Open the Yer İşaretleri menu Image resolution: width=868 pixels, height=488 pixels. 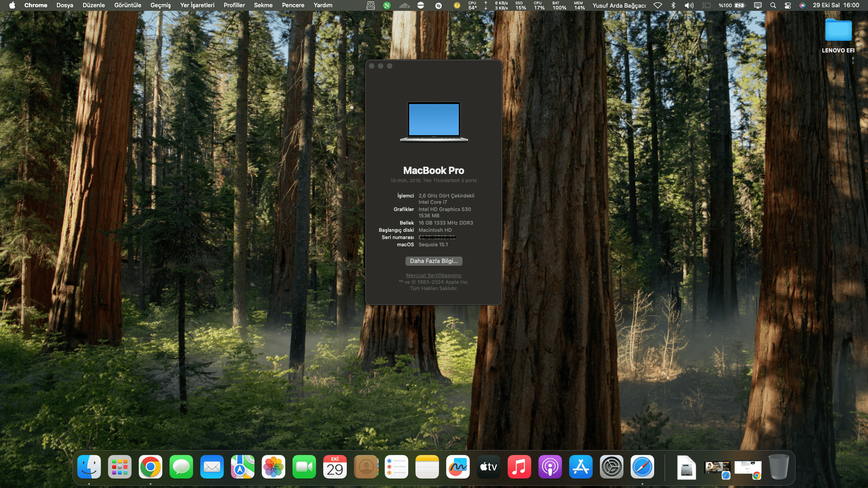point(197,5)
